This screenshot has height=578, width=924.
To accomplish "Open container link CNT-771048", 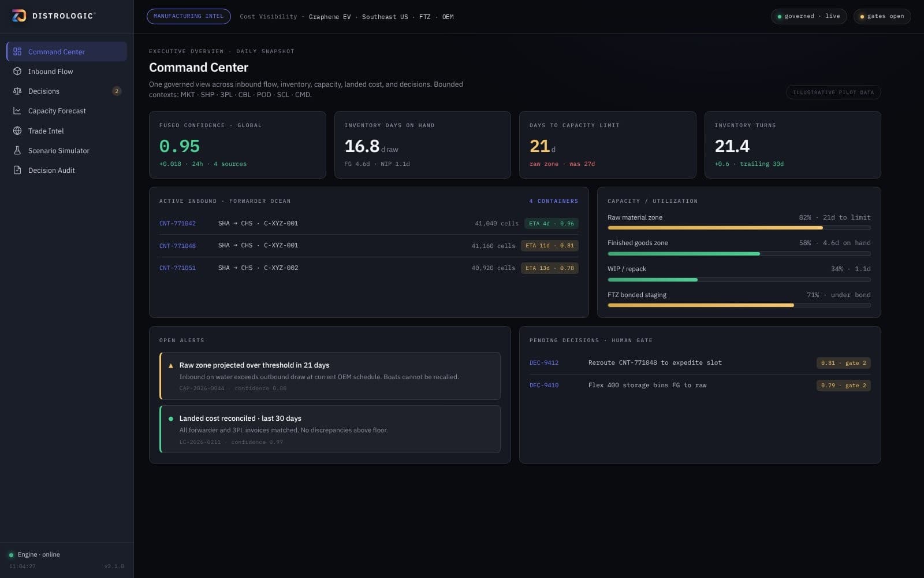I will click(177, 246).
